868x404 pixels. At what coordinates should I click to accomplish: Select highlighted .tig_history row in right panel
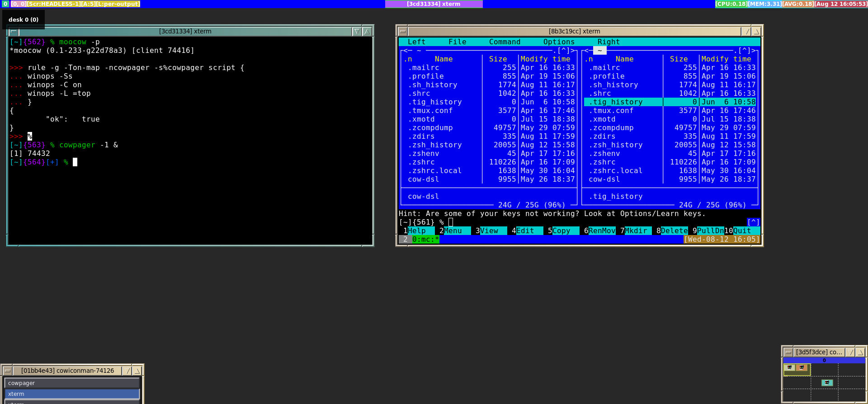click(x=670, y=102)
